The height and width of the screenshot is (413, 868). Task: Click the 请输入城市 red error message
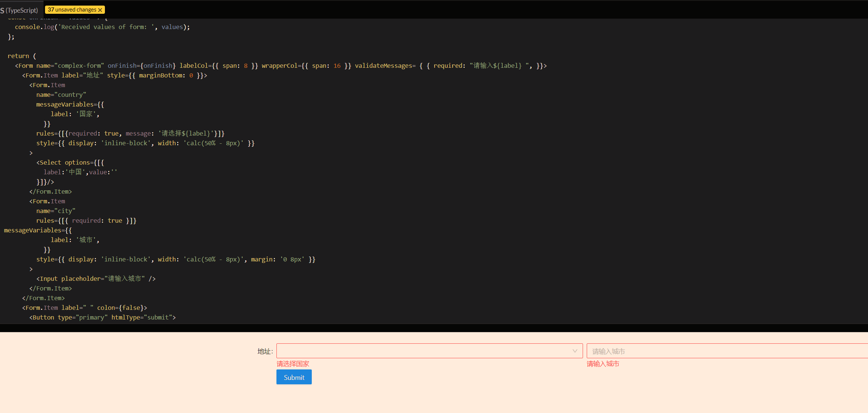603,364
